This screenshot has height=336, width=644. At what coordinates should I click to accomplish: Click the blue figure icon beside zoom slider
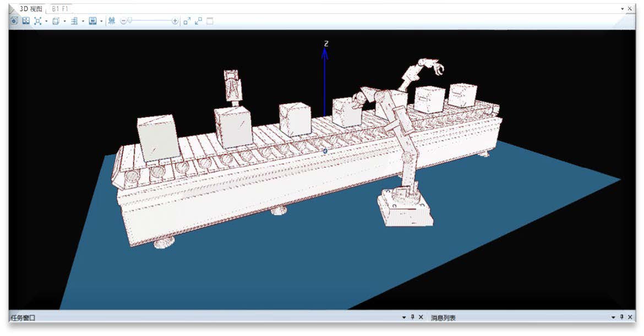[112, 21]
